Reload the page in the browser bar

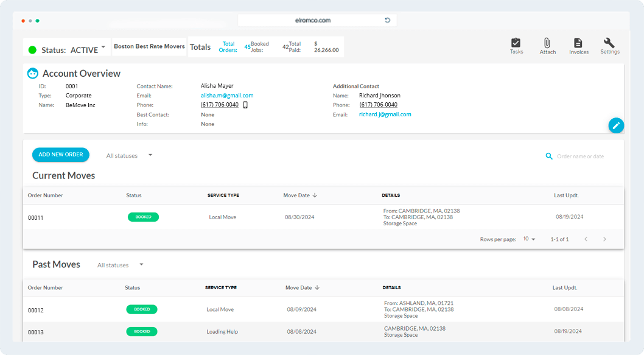(387, 20)
